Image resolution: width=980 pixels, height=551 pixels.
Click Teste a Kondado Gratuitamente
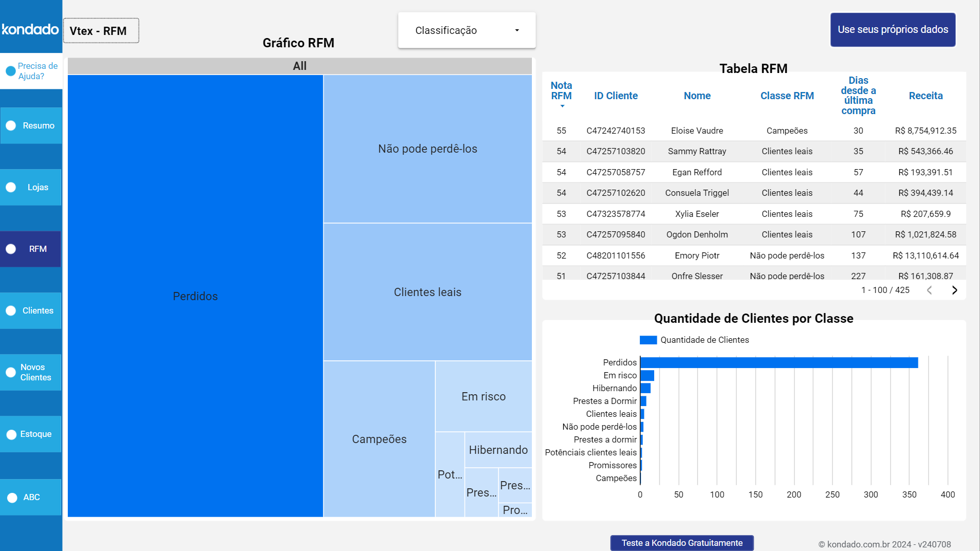click(681, 542)
